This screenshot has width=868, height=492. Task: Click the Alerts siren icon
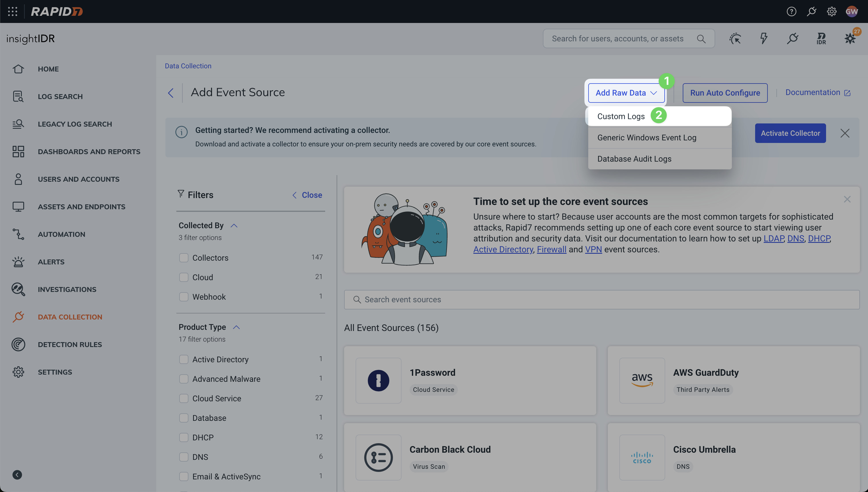click(x=18, y=262)
